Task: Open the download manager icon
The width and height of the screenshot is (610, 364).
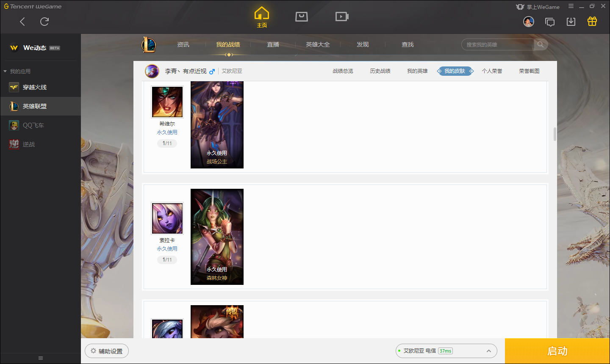Action: point(571,22)
